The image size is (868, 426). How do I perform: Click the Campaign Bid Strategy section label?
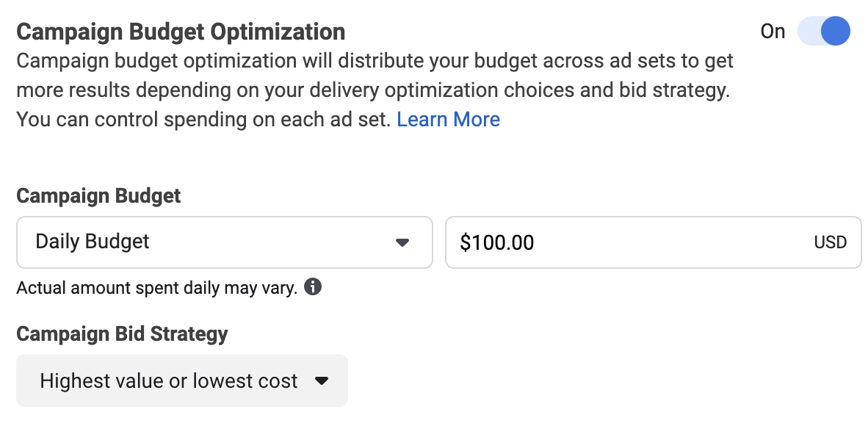pyautogui.click(x=122, y=334)
